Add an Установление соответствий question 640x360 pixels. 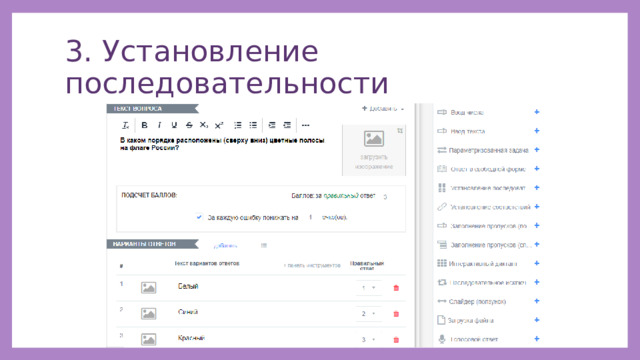537,207
